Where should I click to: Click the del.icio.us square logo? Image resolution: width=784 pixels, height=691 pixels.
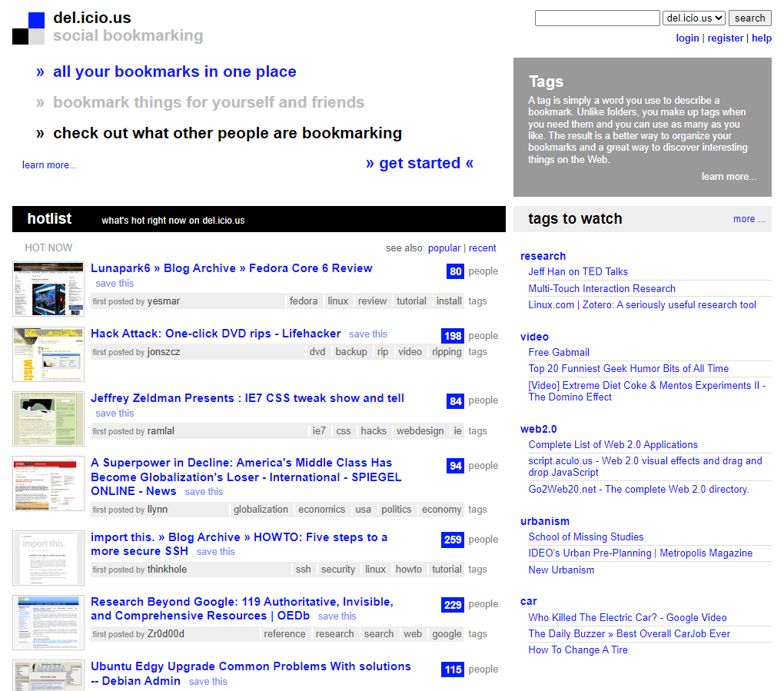(x=28, y=28)
